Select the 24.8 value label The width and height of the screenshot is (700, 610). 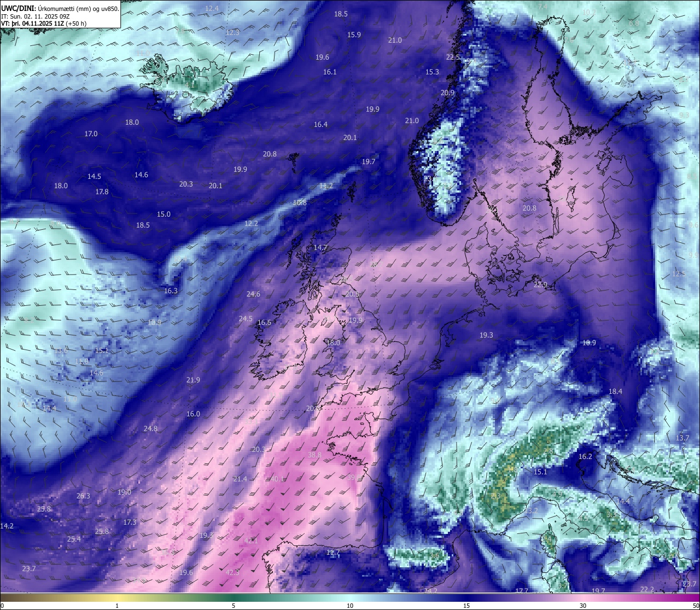pos(150,428)
